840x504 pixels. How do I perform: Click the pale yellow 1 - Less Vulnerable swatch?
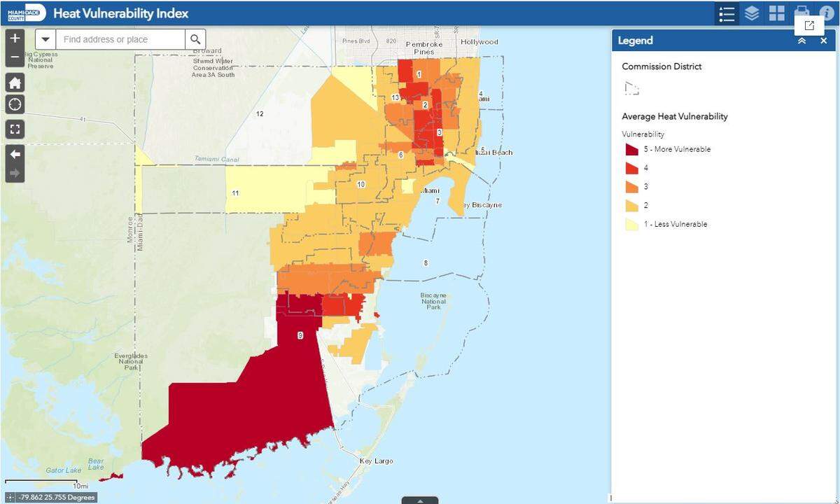[631, 225]
